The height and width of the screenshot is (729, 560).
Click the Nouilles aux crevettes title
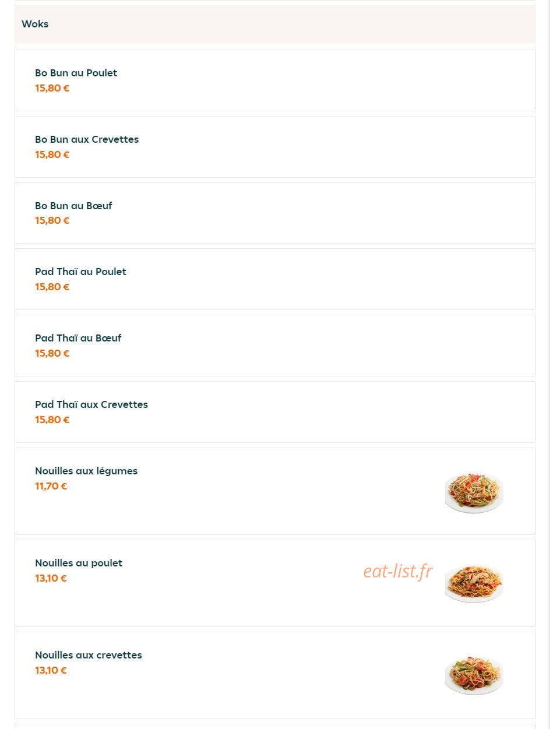(x=89, y=655)
